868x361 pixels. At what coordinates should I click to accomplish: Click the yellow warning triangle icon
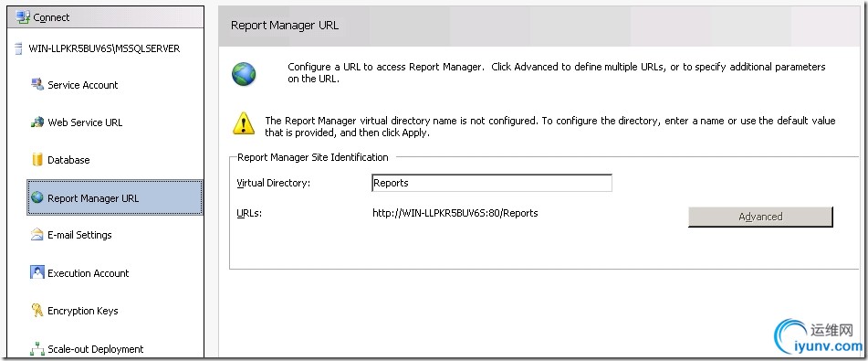click(244, 123)
